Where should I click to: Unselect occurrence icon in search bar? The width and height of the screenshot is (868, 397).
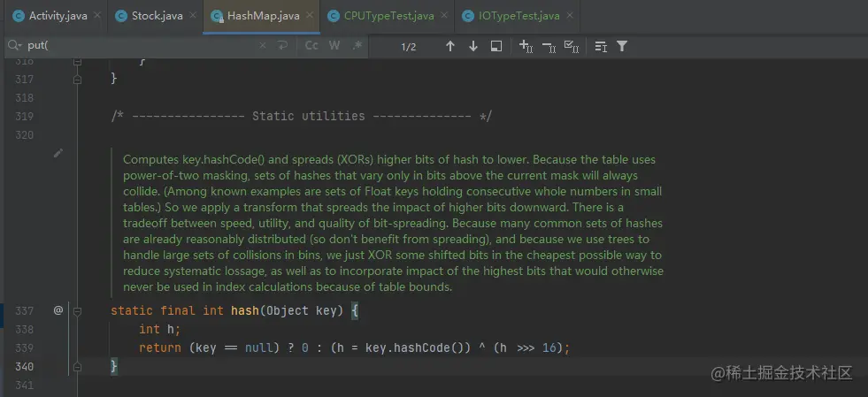pyautogui.click(x=549, y=47)
